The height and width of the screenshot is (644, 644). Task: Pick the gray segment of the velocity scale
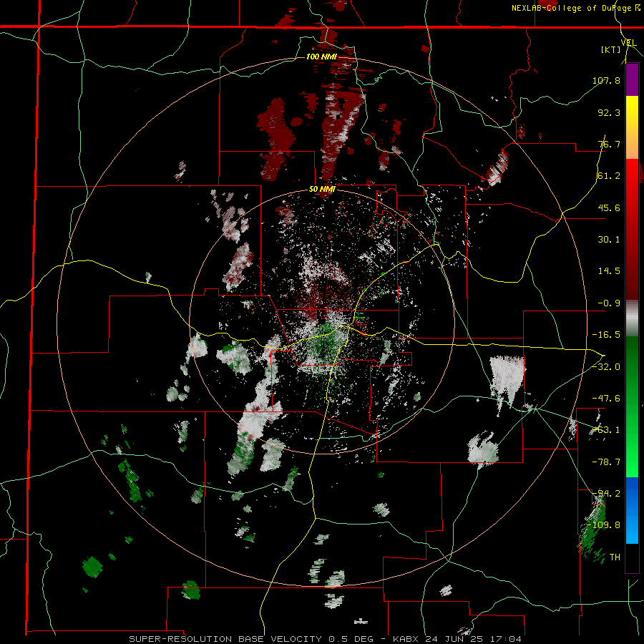(x=632, y=318)
